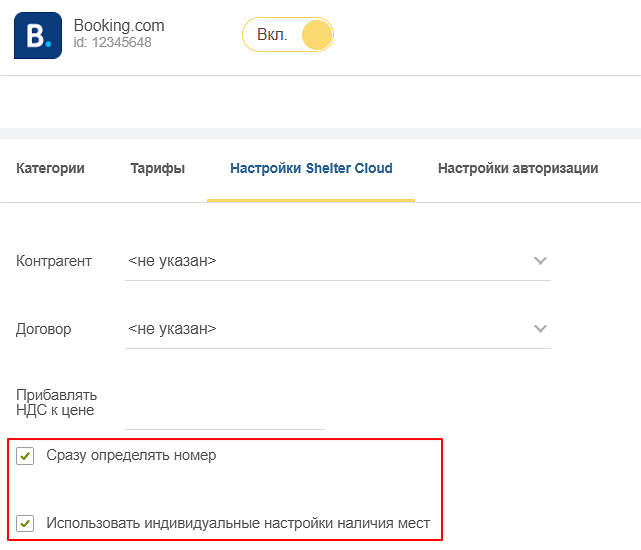Image resolution: width=641 pixels, height=550 pixels.
Task: Click the id: 12345648 text
Action: (x=112, y=42)
